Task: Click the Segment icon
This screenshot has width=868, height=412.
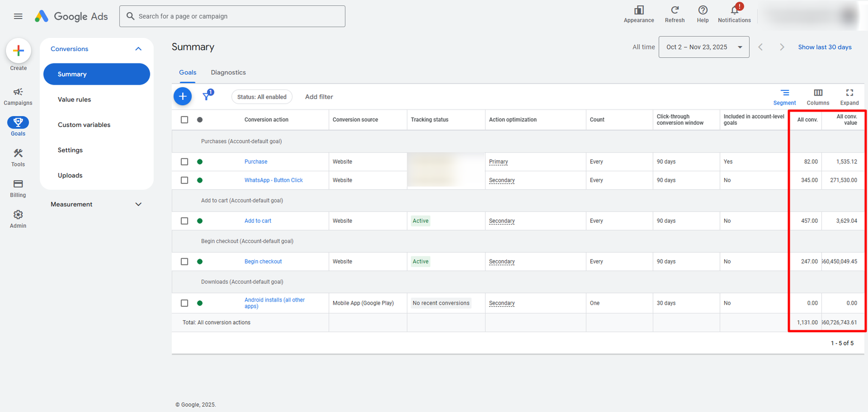Action: click(784, 93)
